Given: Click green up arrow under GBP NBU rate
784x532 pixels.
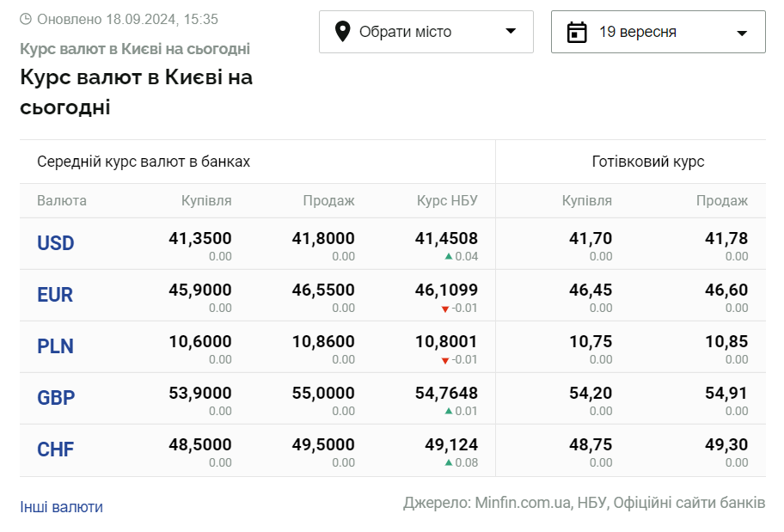Looking at the screenshot, I should (x=448, y=412).
